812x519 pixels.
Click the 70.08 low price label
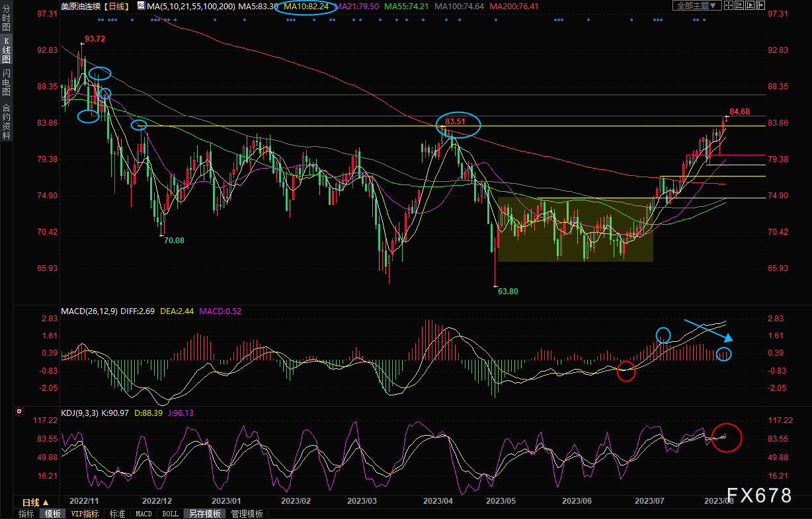174,241
